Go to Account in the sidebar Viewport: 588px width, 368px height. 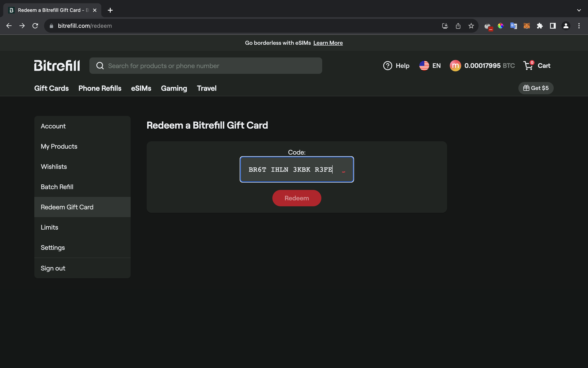click(82, 126)
